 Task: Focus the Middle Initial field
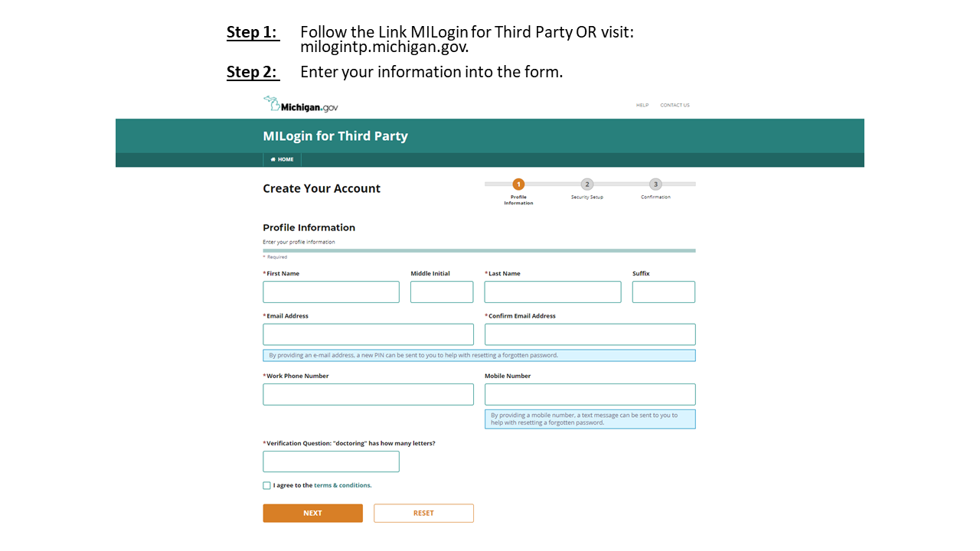tap(442, 292)
